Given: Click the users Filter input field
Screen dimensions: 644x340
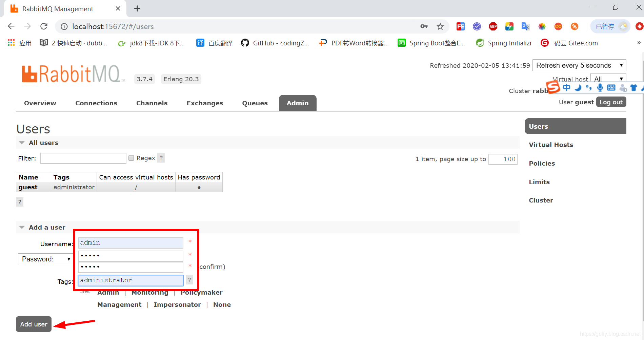Looking at the screenshot, I should coord(83,158).
